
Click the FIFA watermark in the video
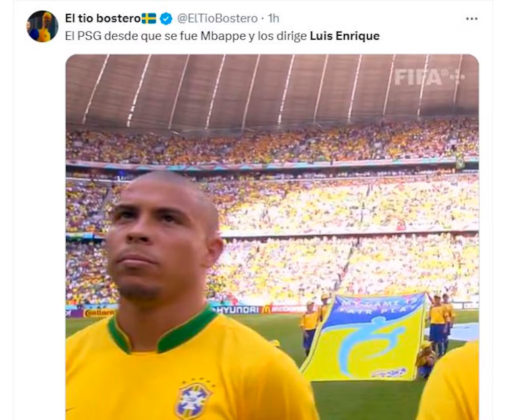[x=428, y=78]
